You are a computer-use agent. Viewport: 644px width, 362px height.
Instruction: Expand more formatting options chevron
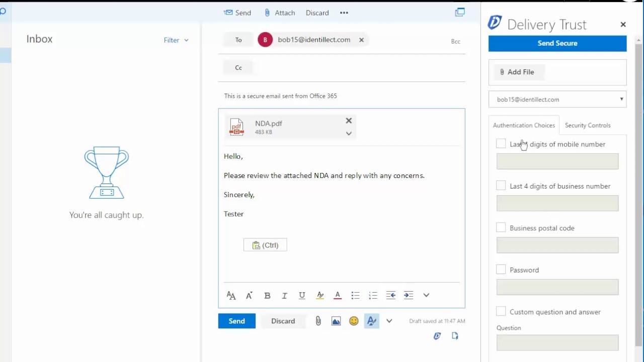tap(426, 295)
